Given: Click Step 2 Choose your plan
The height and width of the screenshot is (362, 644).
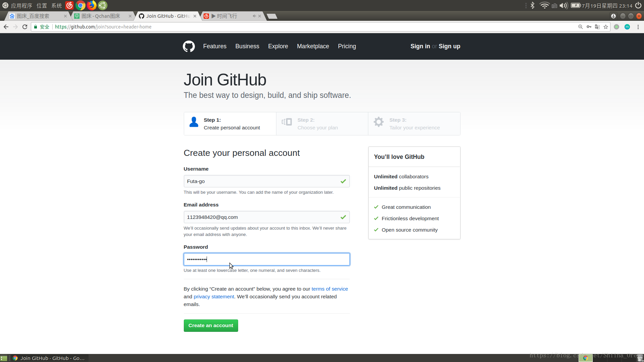Looking at the screenshot, I should [322, 124].
